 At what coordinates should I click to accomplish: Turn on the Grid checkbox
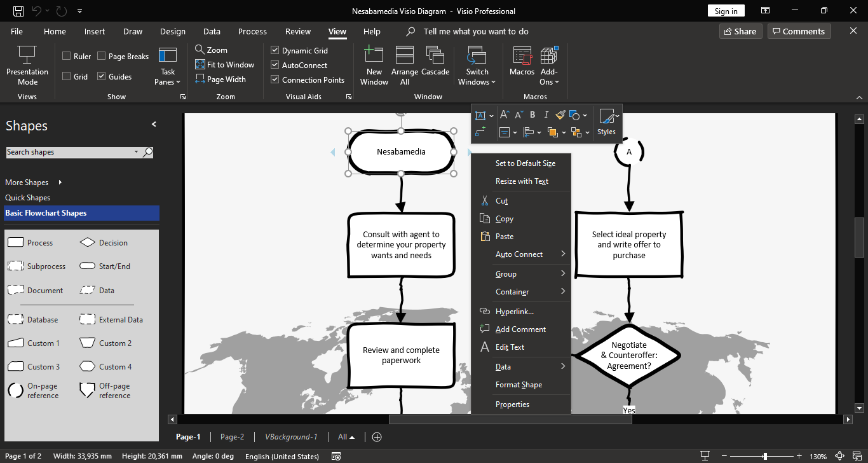(67, 76)
